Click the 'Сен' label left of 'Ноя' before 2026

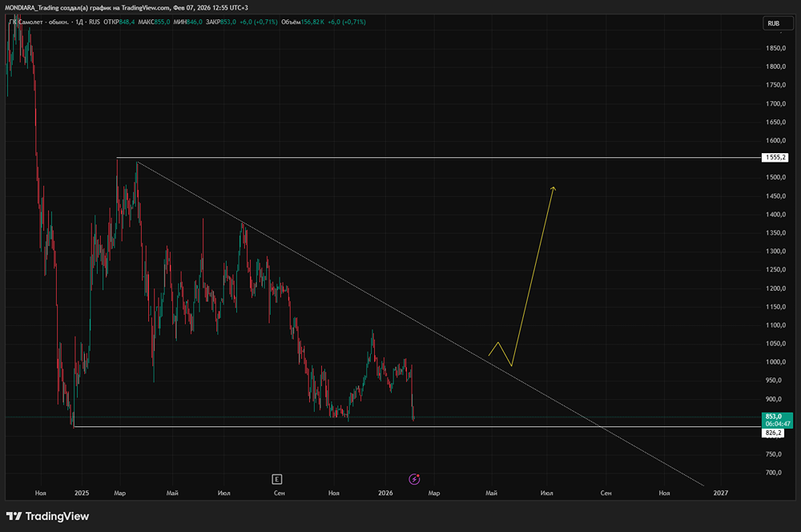click(x=280, y=494)
